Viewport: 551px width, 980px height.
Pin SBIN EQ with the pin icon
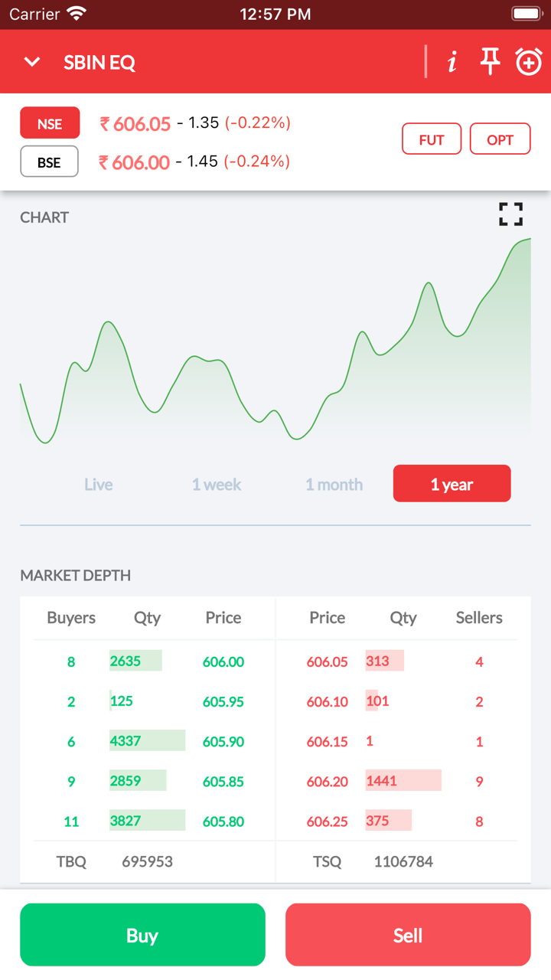pos(490,62)
